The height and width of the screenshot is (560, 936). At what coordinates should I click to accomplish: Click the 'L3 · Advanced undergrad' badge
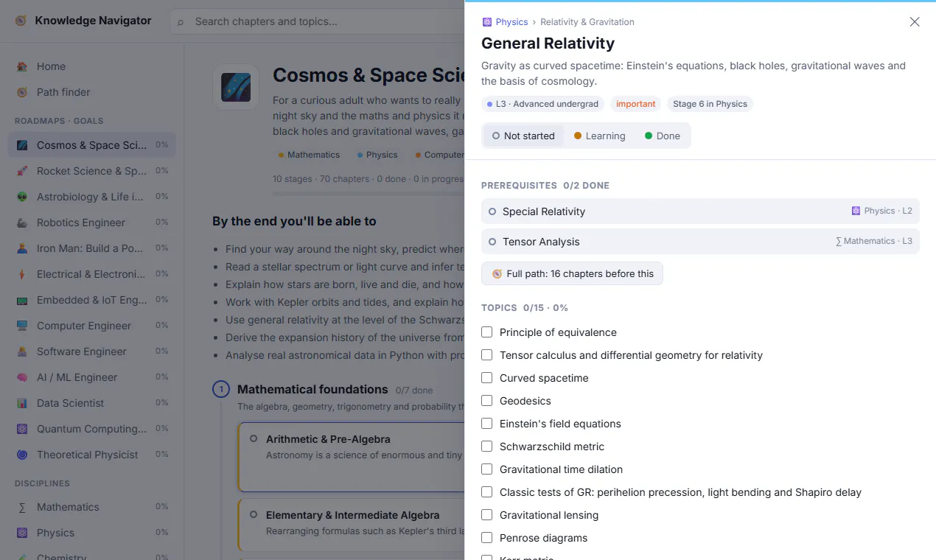tap(543, 104)
